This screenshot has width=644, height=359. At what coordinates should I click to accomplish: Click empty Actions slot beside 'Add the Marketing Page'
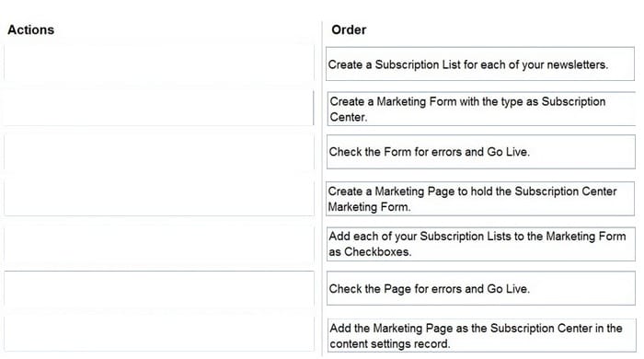point(159,333)
